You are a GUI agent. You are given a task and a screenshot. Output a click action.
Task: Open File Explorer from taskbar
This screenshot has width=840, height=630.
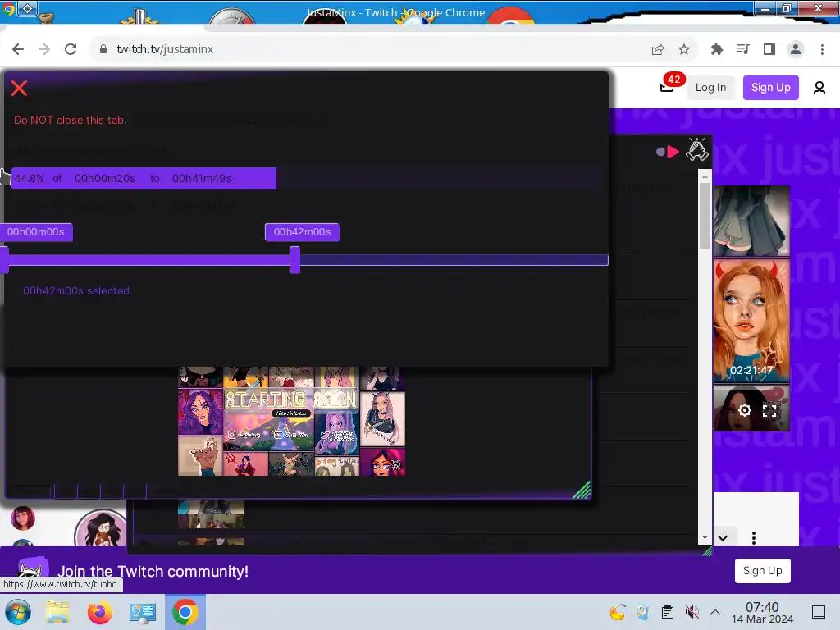(57, 612)
